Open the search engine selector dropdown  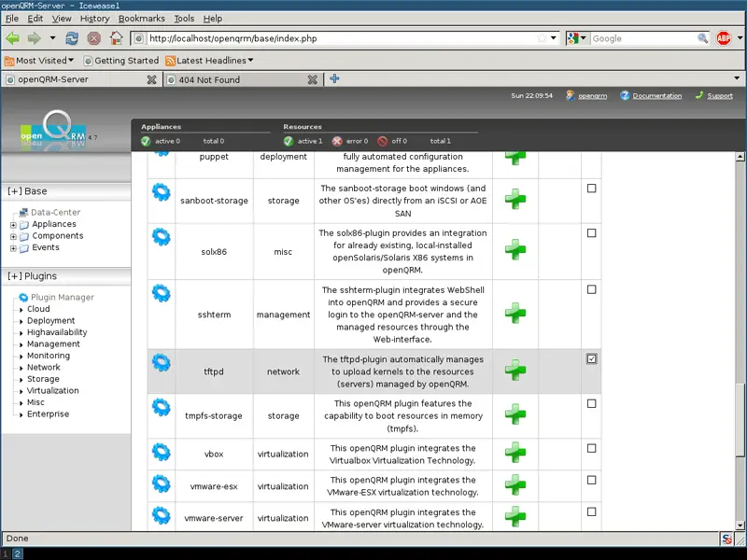pyautogui.click(x=577, y=38)
